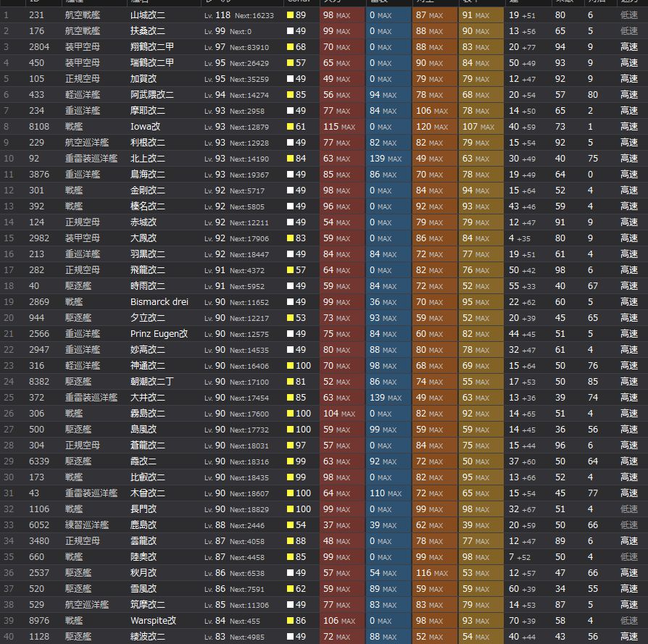
Task: Click the ship name 夕立改二
Action: [148, 318]
